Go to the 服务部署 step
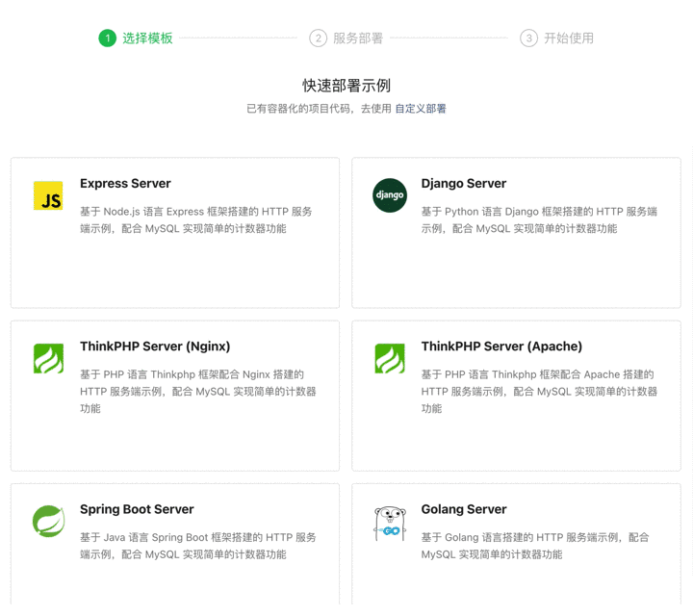Screen dimensions: 693x616 358,38
